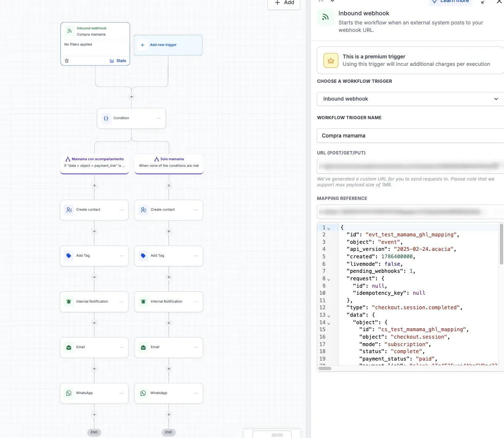
Task: Open right Create contact action
Action: click(169, 210)
